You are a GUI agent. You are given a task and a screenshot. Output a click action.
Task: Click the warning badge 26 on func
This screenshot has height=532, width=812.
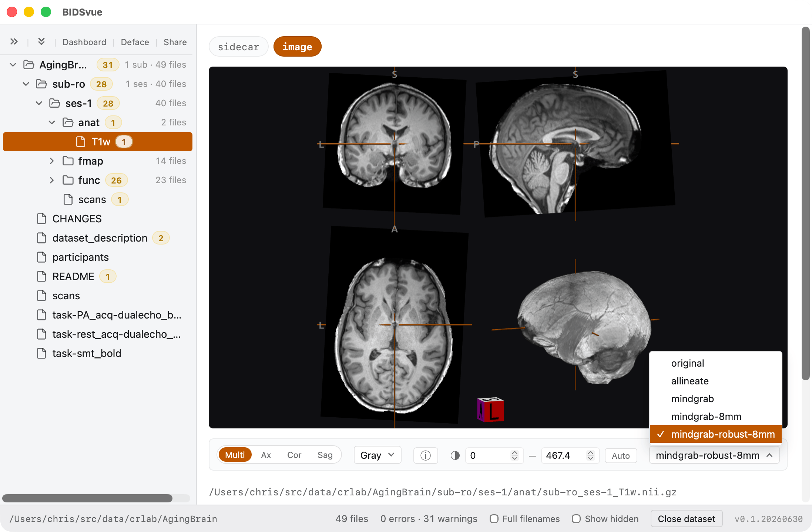pyautogui.click(x=116, y=180)
